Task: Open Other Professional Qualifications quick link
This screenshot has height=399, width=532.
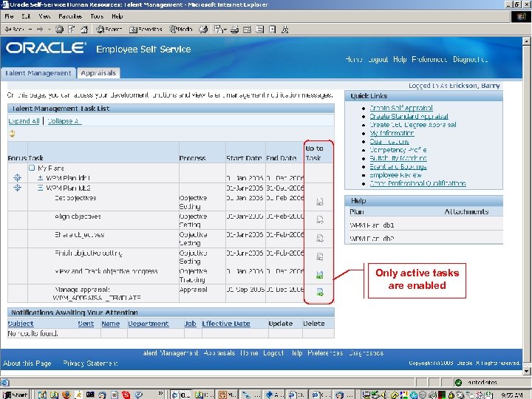Action: pos(417,183)
